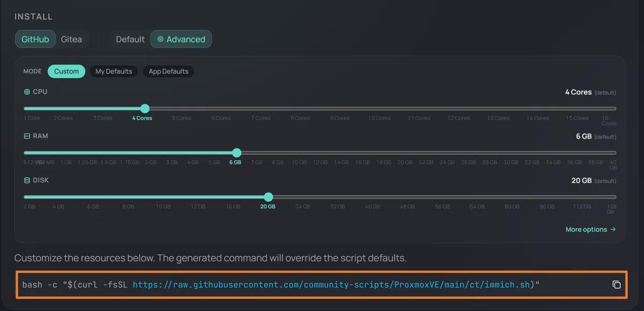Click the CPU slider handle
644x311 pixels.
[144, 109]
